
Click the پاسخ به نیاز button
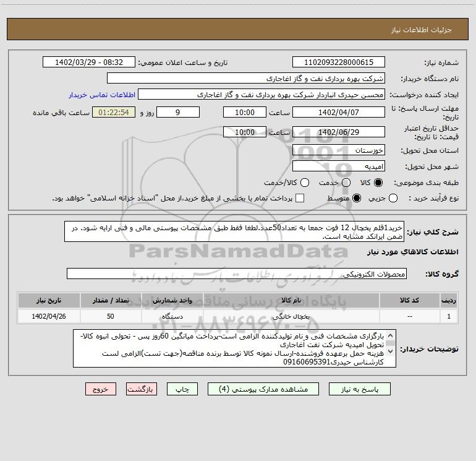(360, 389)
